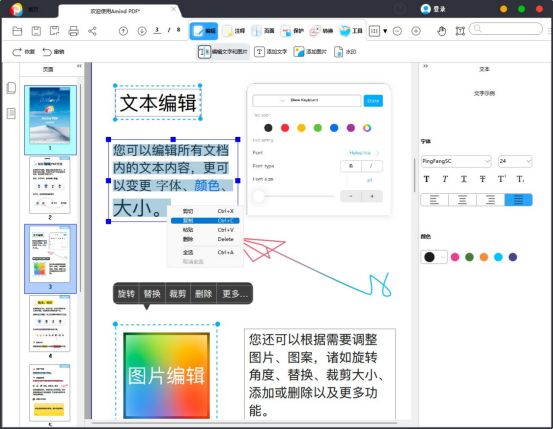This screenshot has height=429, width=553.
Task: Click the app logo at top left
Action: click(16, 9)
